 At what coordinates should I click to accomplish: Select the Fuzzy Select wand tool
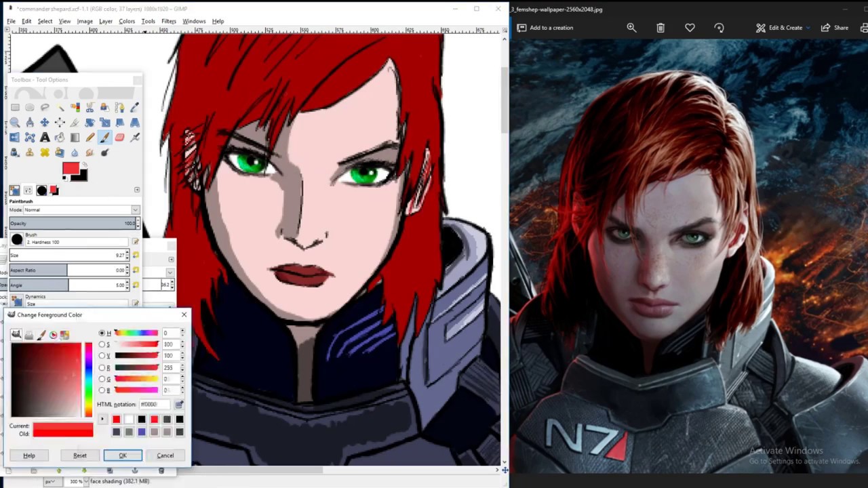(x=60, y=107)
